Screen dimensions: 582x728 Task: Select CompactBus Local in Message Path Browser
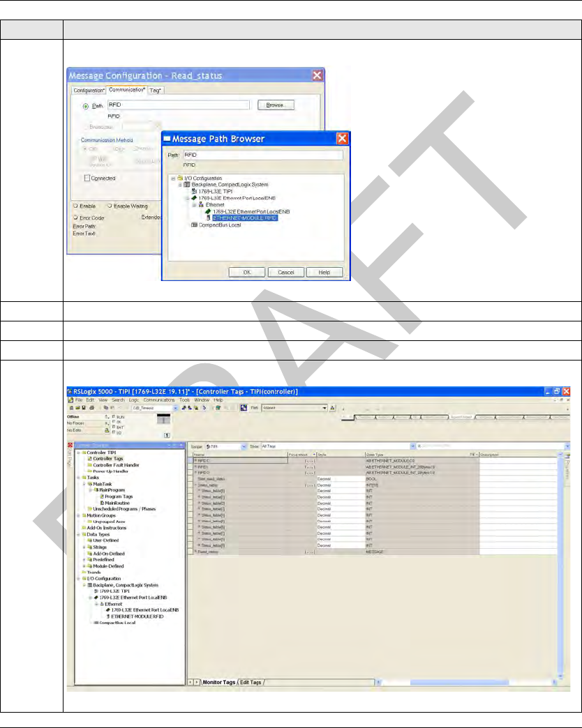[220, 225]
